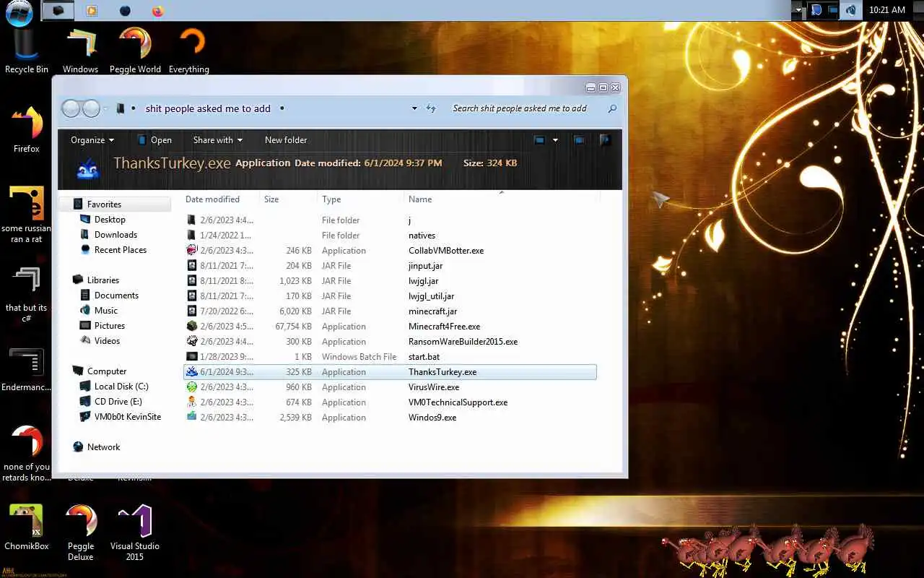This screenshot has width=924, height=578.
Task: Select the lwjgl.jar file
Action: click(390, 281)
